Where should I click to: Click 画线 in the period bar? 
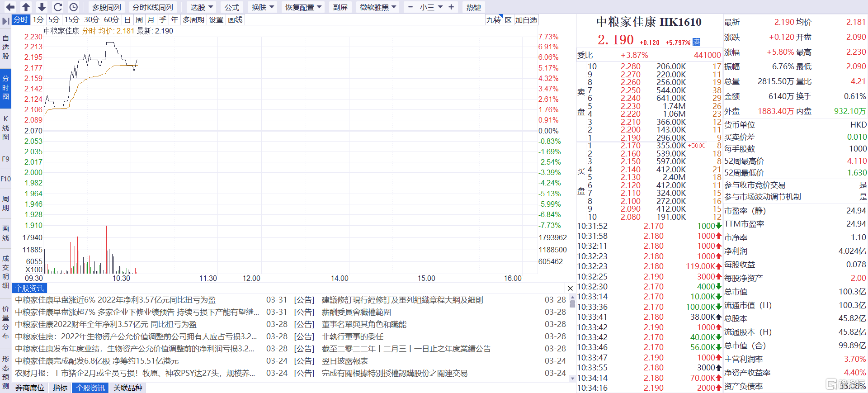pyautogui.click(x=235, y=20)
